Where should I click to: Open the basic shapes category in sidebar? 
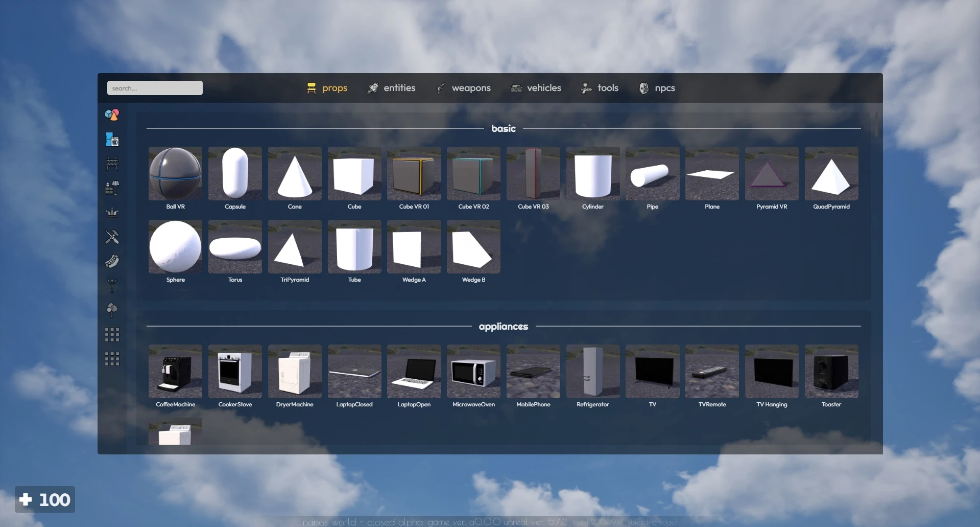(x=112, y=114)
